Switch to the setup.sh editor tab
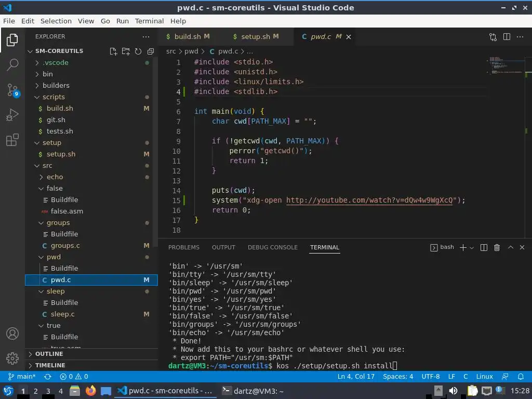 256,37
